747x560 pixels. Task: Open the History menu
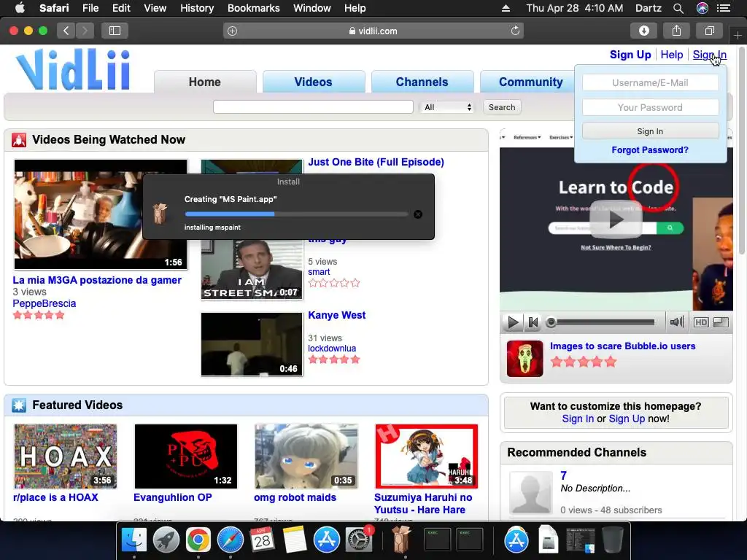[x=197, y=8]
